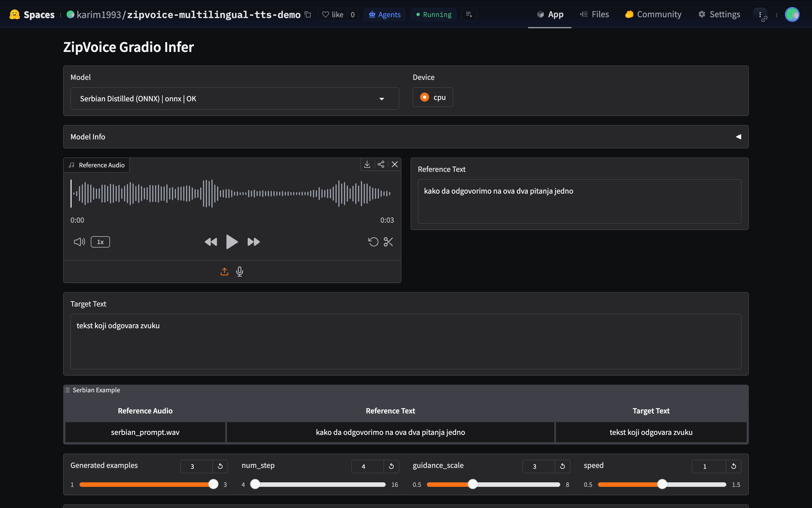The width and height of the screenshot is (812, 508).
Task: Switch to the Files tab
Action: coord(594,14)
